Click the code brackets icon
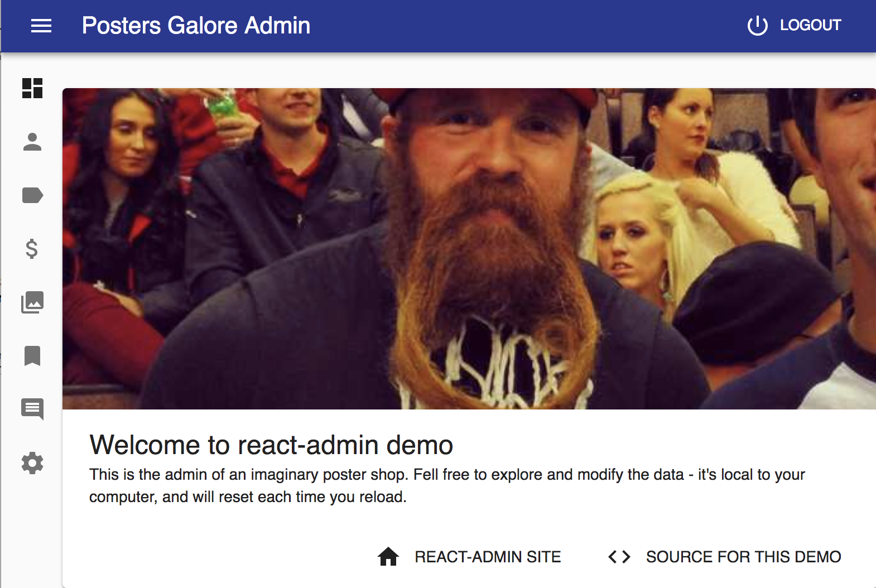876x588 pixels. pyautogui.click(x=619, y=557)
